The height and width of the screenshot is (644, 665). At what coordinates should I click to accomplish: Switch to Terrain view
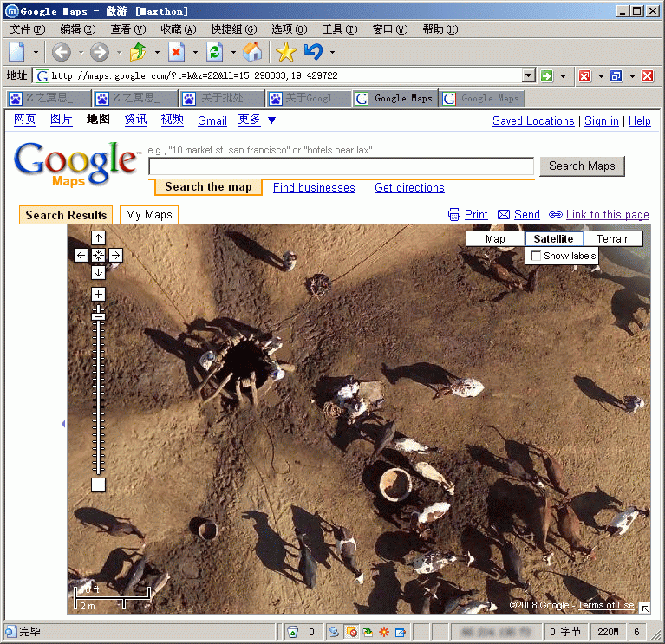tap(613, 239)
